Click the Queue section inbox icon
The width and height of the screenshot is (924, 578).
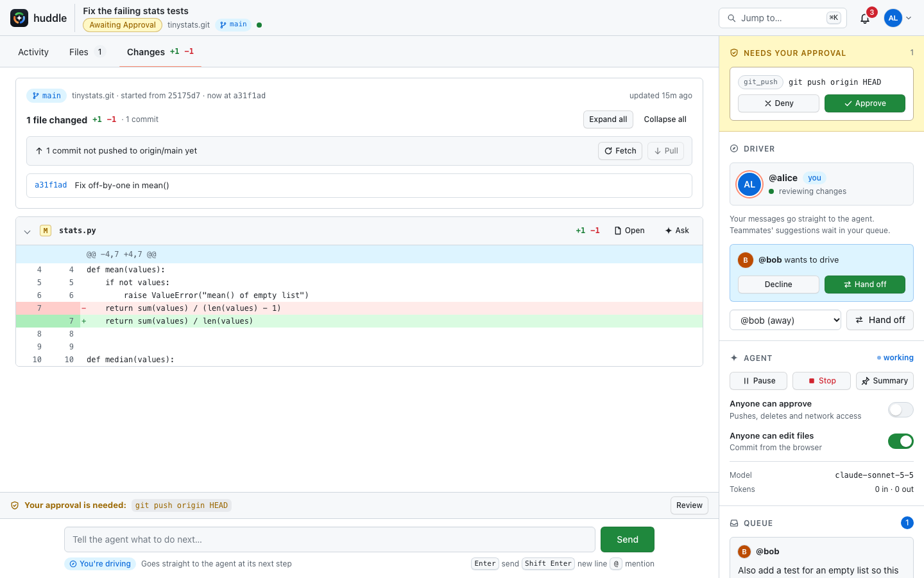tap(734, 523)
